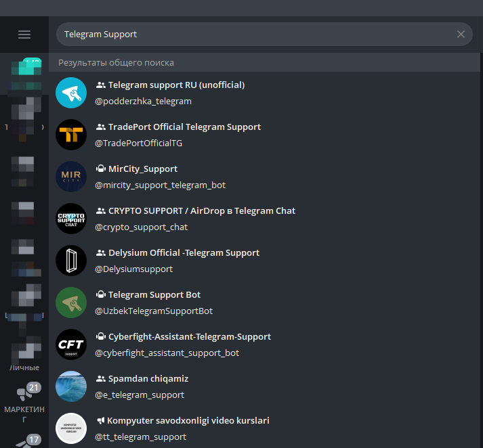Screen dimensions: 483x448
Task: Open the МАРКЕТИНГ chat folder
Action: pos(24,403)
